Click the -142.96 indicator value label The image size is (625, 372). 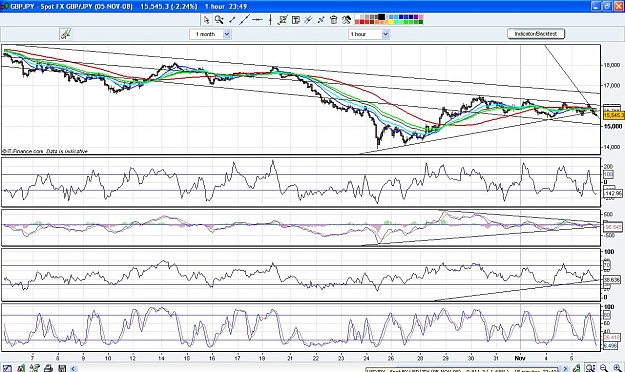(x=613, y=193)
